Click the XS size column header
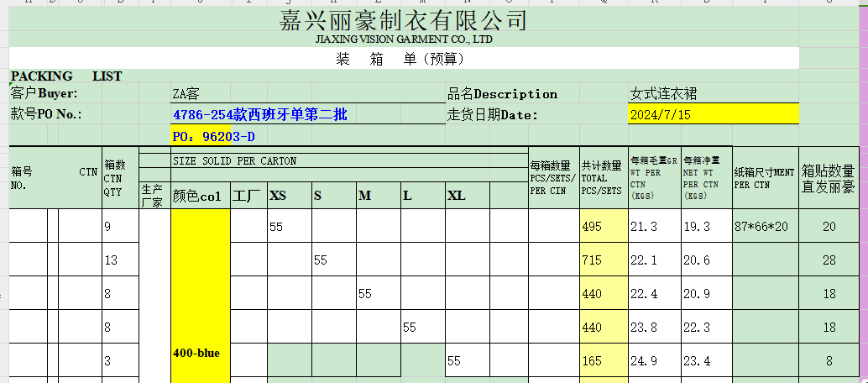Image resolution: width=868 pixels, height=383 pixels. click(278, 196)
